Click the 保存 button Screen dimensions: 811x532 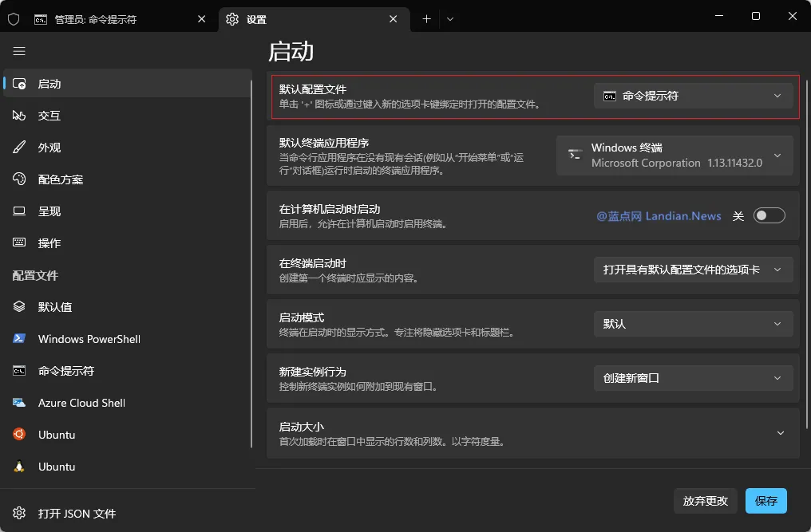coord(766,501)
